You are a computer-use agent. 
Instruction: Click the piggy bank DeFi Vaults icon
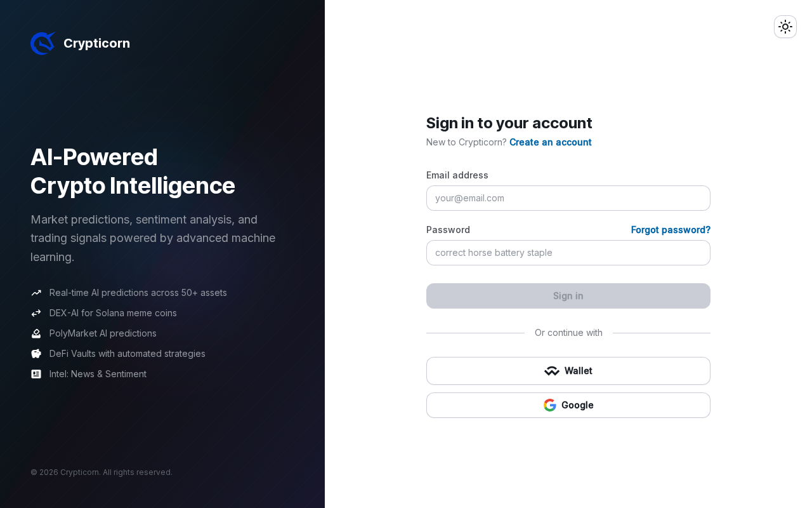(36, 354)
